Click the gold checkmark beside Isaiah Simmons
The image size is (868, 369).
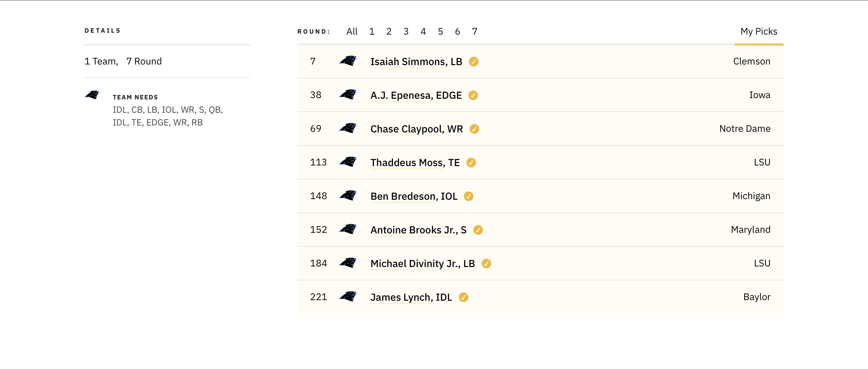(x=473, y=62)
